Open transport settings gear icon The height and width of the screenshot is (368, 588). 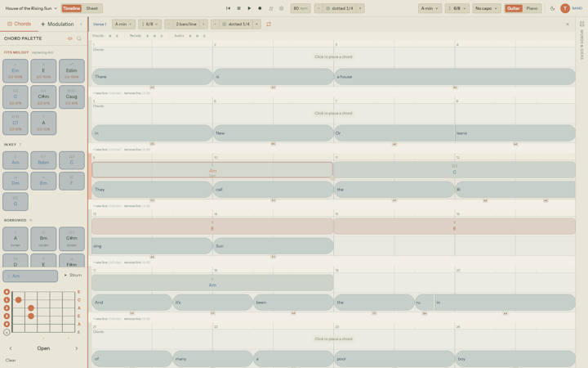[x=281, y=8]
